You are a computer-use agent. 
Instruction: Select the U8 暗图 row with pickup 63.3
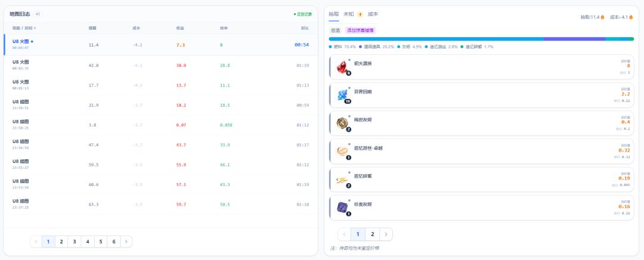pos(160,205)
